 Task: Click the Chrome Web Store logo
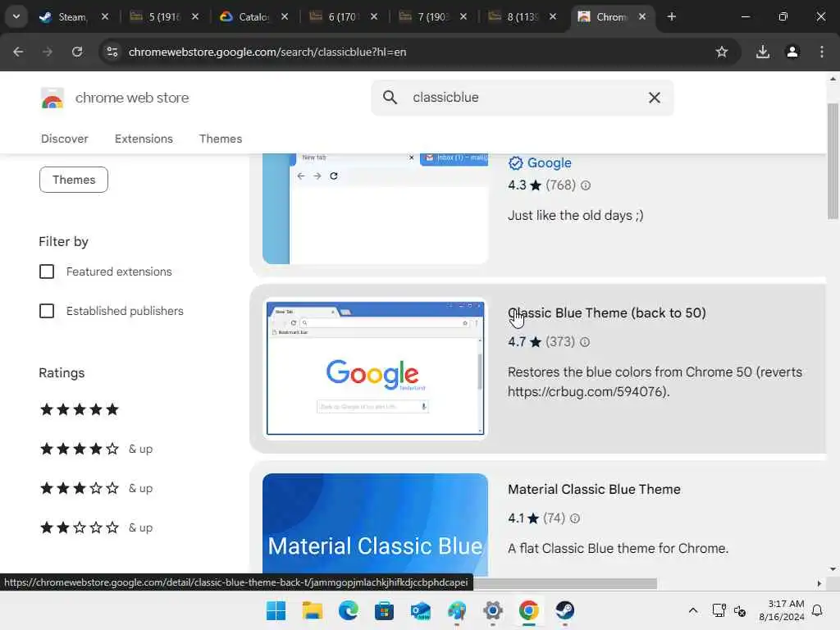[x=52, y=98]
